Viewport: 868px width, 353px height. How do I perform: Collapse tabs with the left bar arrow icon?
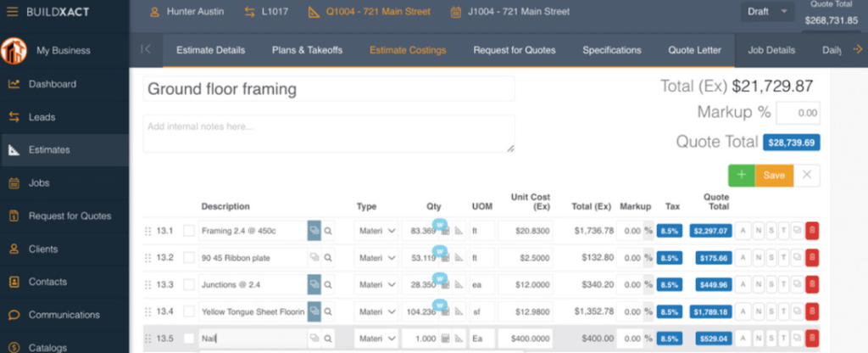click(146, 49)
